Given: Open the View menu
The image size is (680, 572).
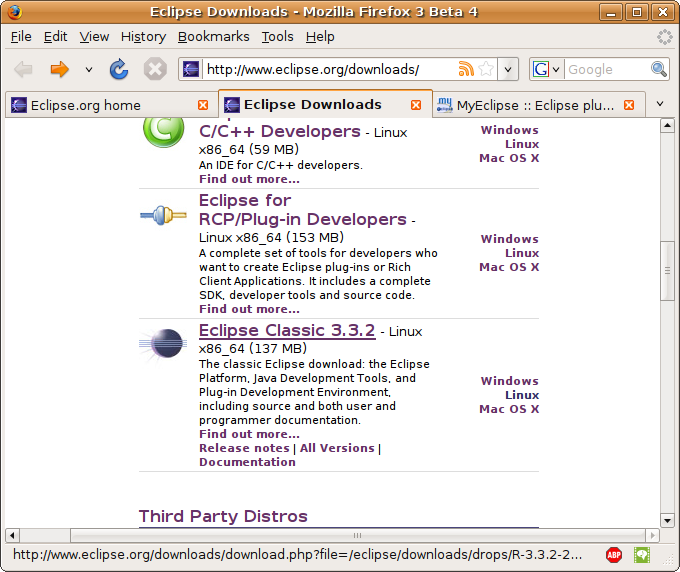Looking at the screenshot, I should (x=94, y=37).
